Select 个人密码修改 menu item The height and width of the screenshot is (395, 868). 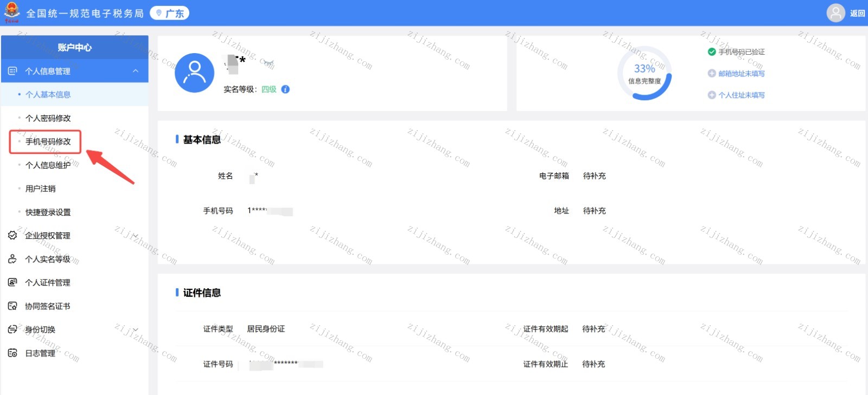pyautogui.click(x=48, y=118)
